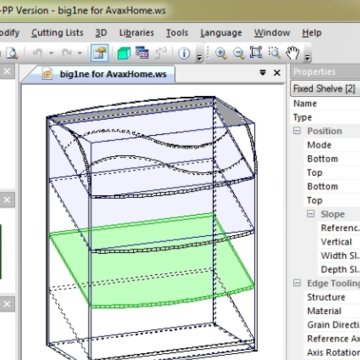Open the undo history dropdown arrow
360x360 pixels.
[51, 53]
